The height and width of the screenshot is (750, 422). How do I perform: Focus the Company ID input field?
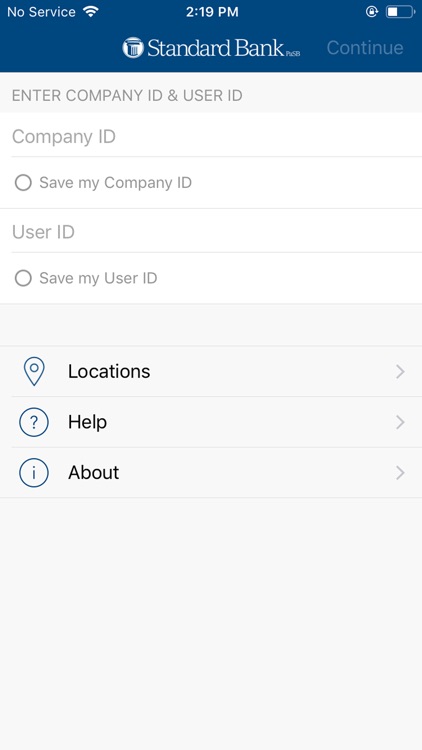point(211,136)
